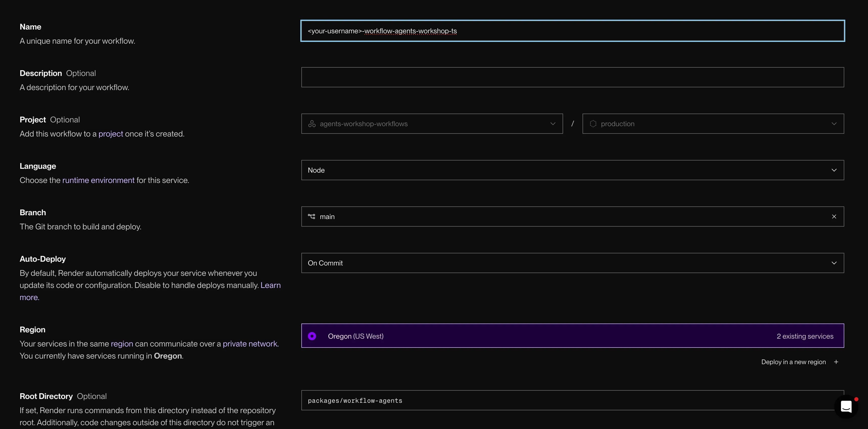This screenshot has height=429, width=868.
Task: Open the chat support widget icon
Action: [846, 407]
